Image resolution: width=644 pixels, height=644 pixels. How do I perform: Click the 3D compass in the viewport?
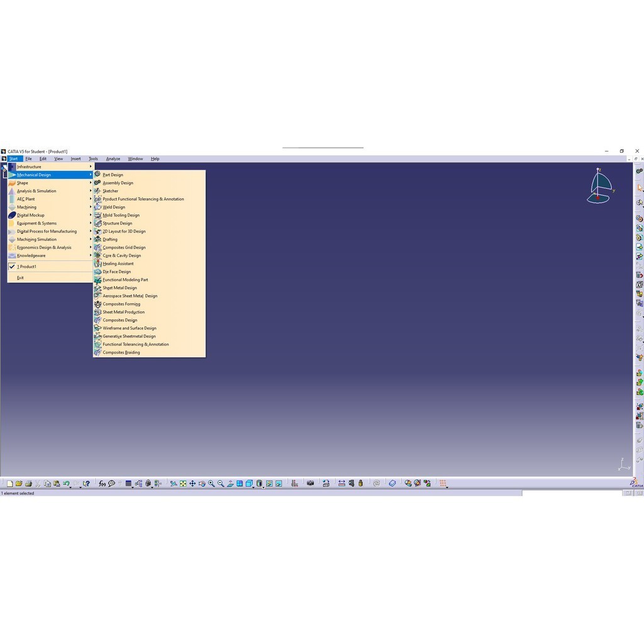point(600,186)
